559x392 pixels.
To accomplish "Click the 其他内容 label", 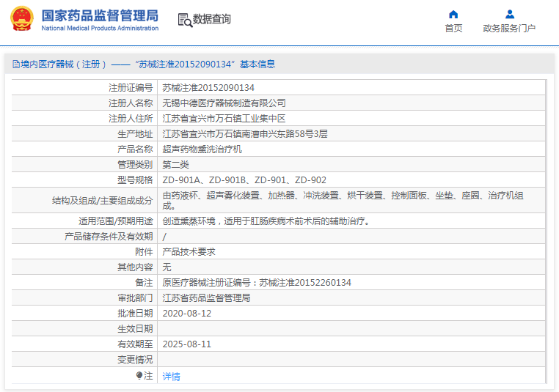I will point(135,267).
